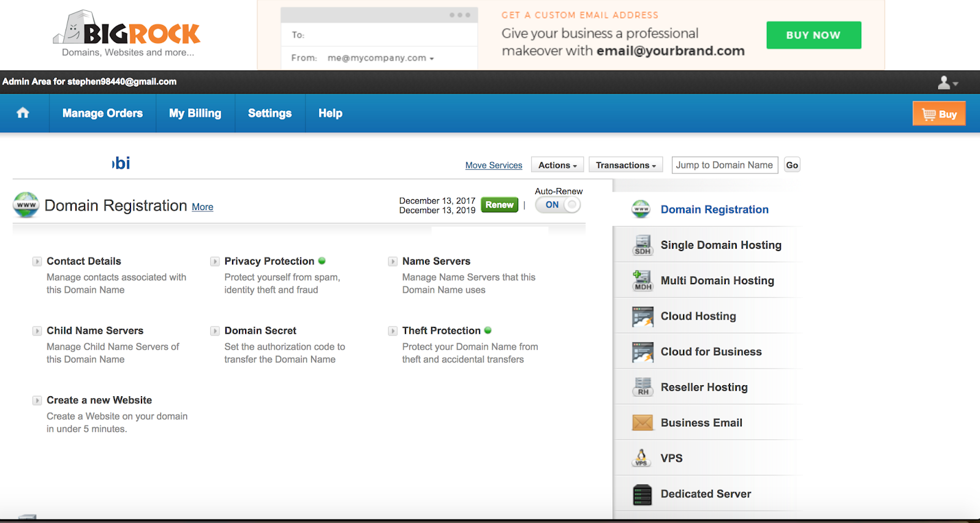Click the green BUY NOW banner button

813,35
